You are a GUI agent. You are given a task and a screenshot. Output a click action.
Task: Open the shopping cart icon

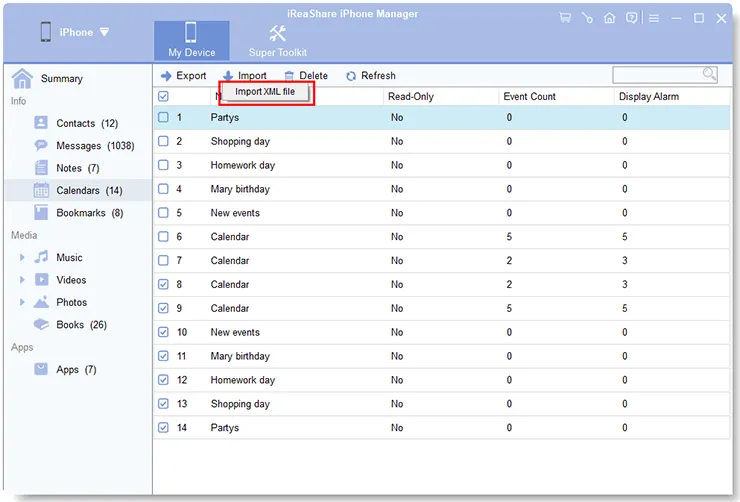(565, 18)
